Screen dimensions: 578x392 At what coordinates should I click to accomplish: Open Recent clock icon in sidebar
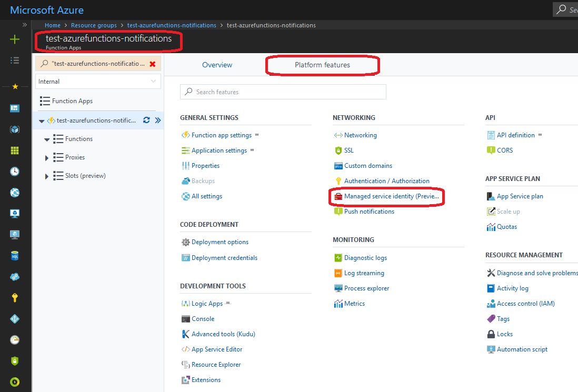click(x=14, y=172)
